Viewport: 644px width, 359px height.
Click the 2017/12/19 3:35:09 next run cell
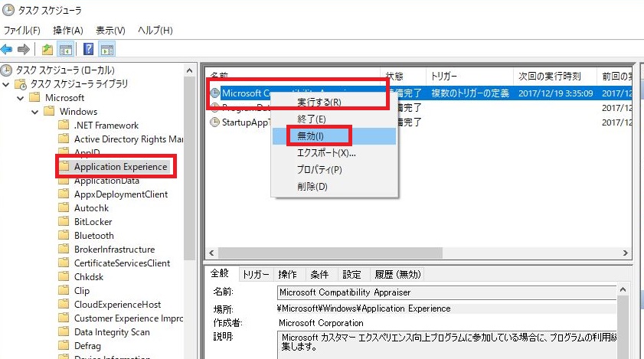(x=555, y=93)
